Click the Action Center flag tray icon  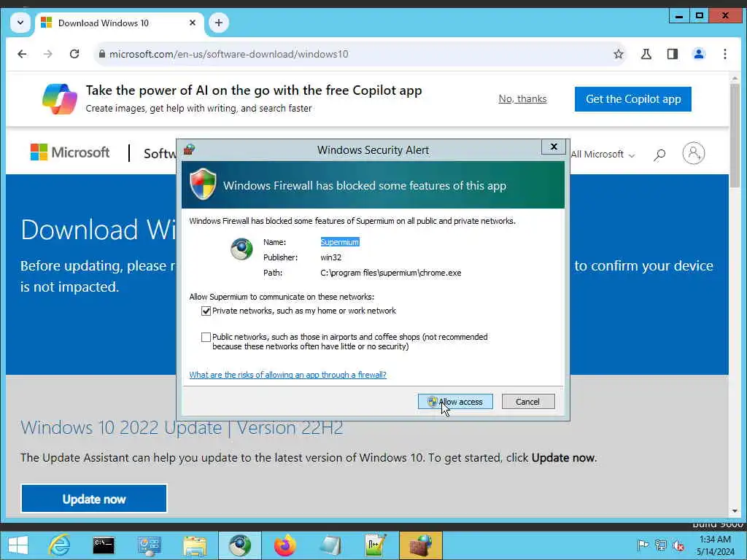pos(643,545)
